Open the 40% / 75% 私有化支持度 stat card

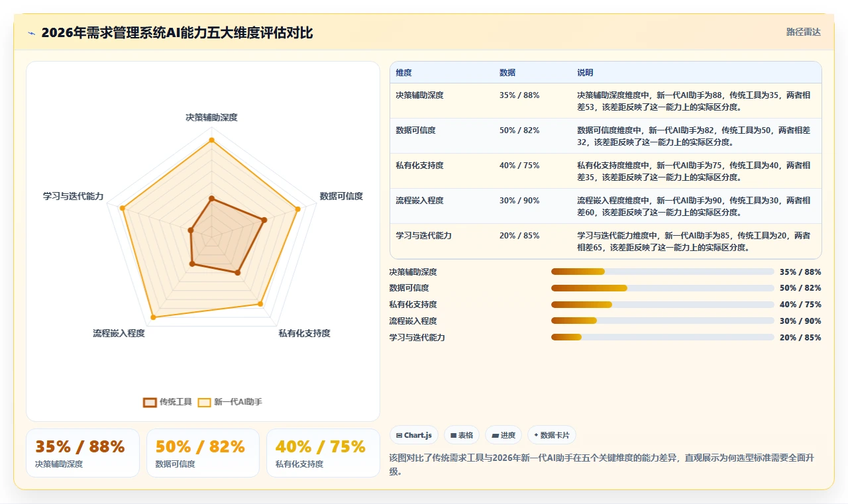tap(323, 453)
